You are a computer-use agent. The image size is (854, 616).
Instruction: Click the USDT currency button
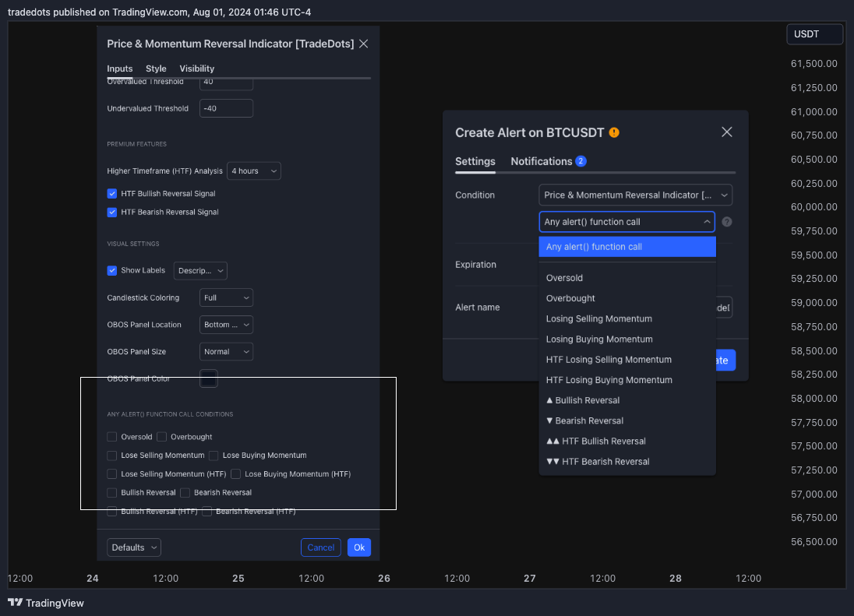[x=815, y=34]
